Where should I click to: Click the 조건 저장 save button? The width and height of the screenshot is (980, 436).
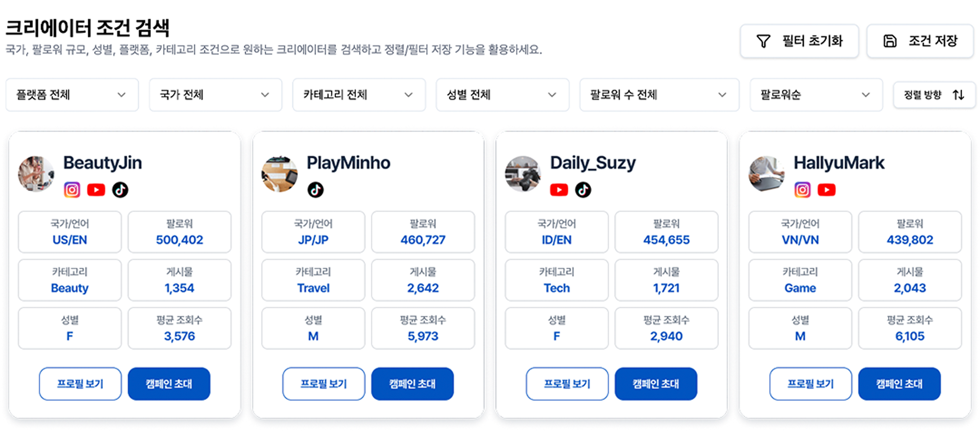pos(920,41)
